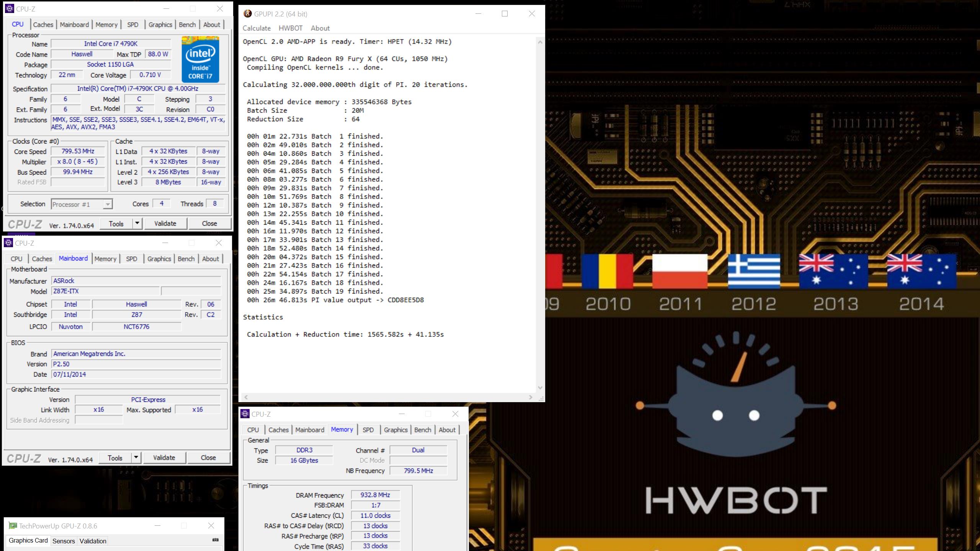The image size is (980, 551).
Task: Expand Tools dropdown arrow in the processor CPU-Z window
Action: tap(137, 223)
